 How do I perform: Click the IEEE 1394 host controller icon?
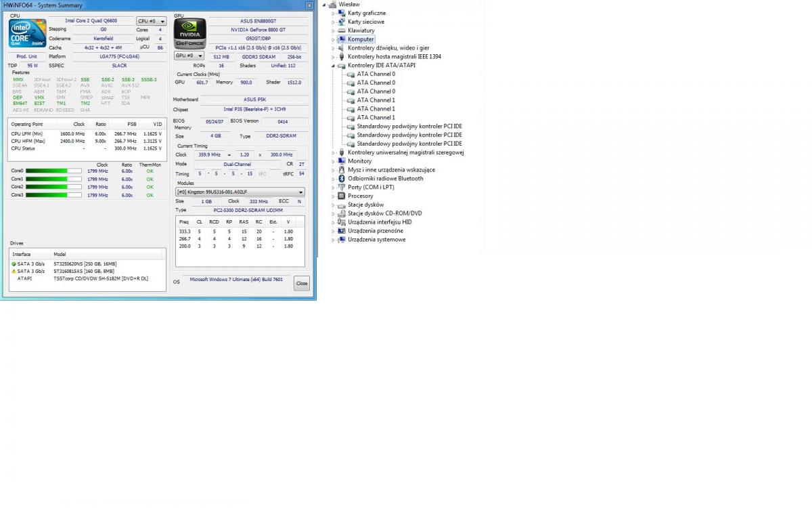coord(342,57)
